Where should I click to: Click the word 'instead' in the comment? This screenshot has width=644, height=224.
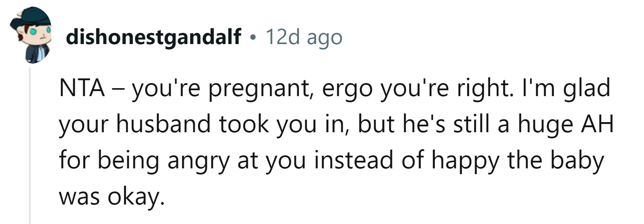pos(353,160)
